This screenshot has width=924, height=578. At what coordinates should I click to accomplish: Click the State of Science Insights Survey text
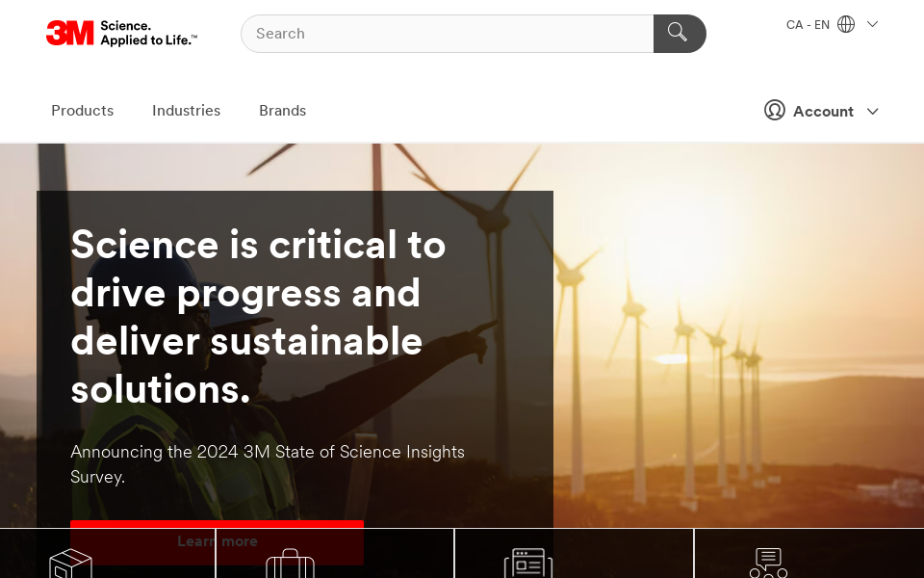[x=268, y=463]
